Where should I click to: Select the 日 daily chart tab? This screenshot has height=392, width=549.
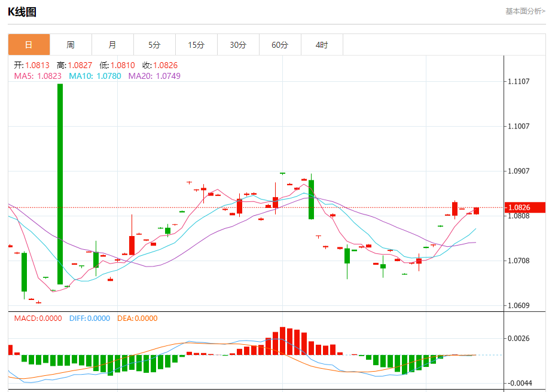click(29, 45)
